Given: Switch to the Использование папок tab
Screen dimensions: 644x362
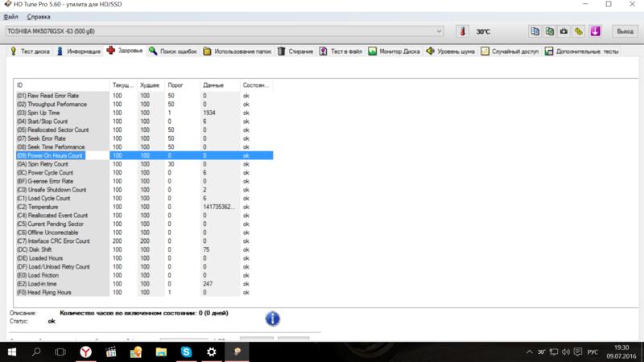Looking at the screenshot, I should coord(237,51).
